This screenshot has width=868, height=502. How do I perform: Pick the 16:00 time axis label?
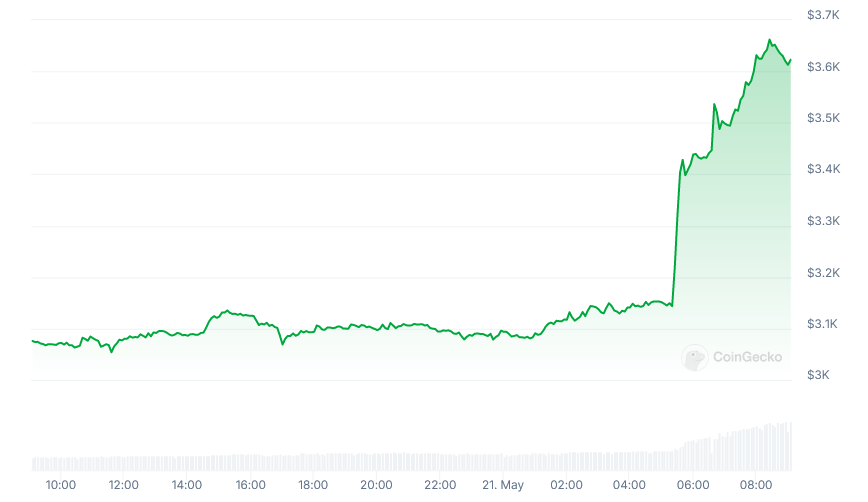click(x=250, y=486)
